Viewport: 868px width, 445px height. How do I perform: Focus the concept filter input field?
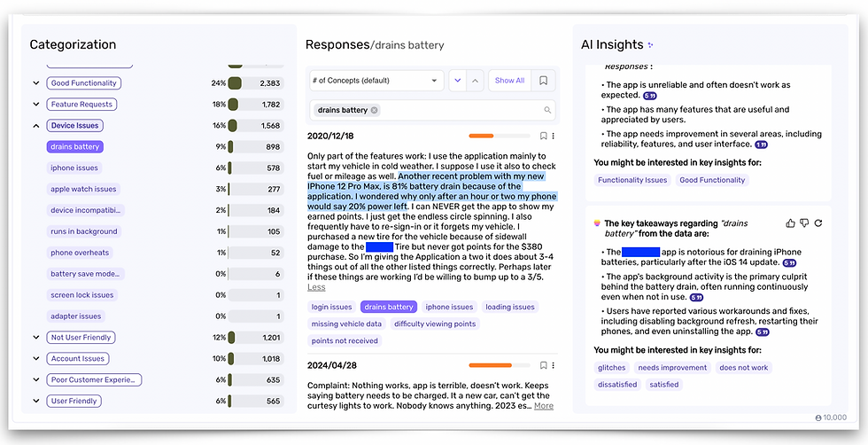coord(432,110)
